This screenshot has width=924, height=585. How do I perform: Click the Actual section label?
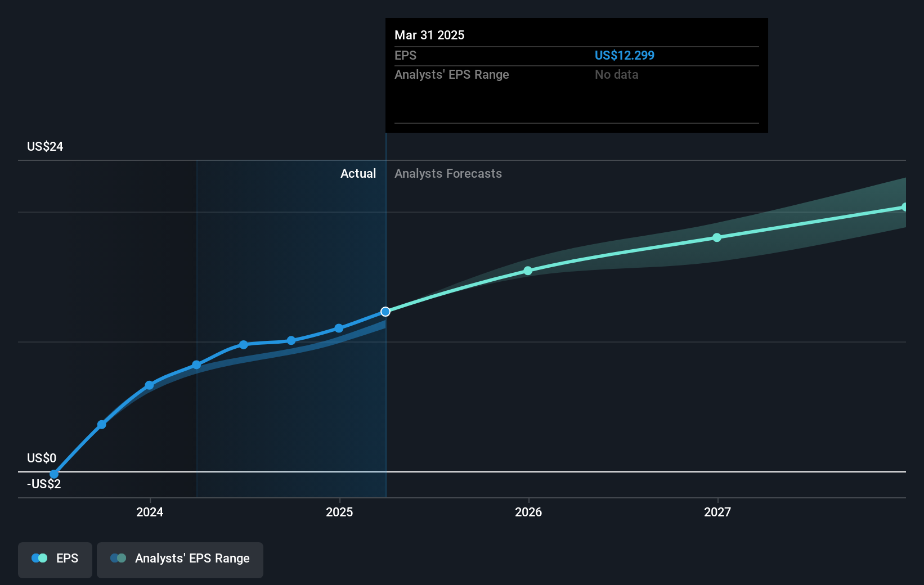(358, 173)
